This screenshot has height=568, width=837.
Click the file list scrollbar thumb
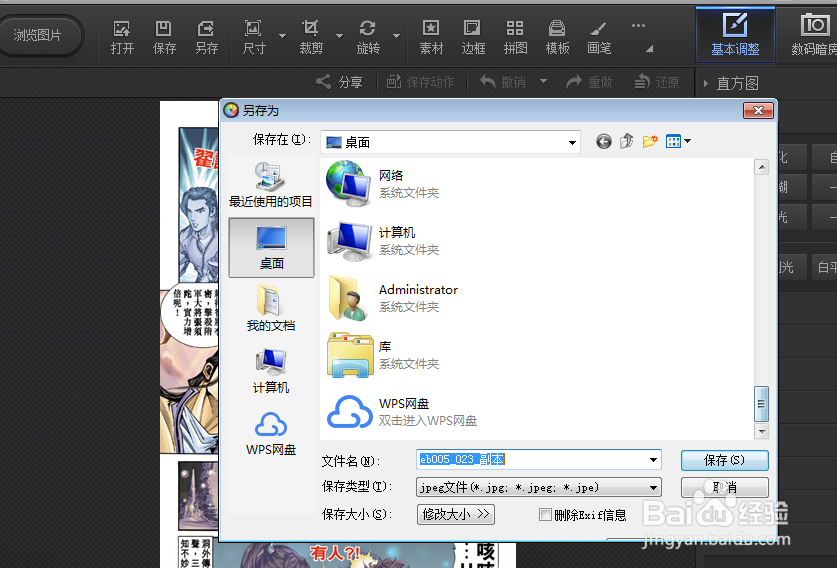click(x=761, y=404)
